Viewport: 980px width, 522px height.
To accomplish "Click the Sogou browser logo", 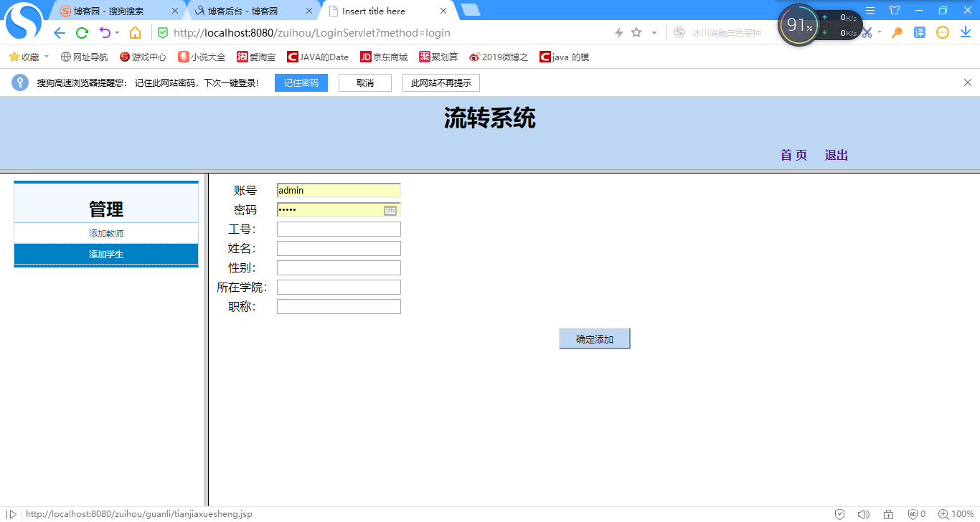I will click(24, 22).
